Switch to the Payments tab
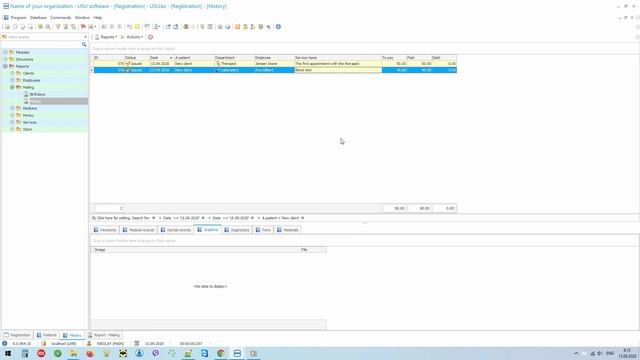 pyautogui.click(x=105, y=230)
